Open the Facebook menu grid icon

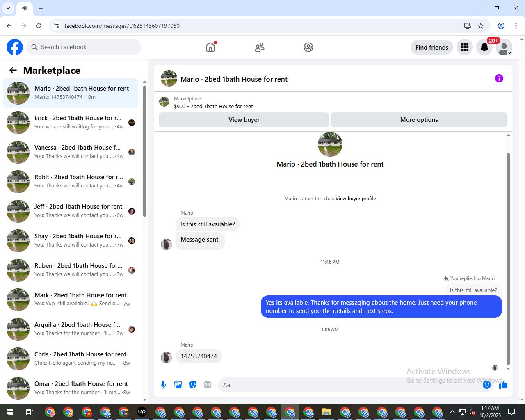(465, 47)
